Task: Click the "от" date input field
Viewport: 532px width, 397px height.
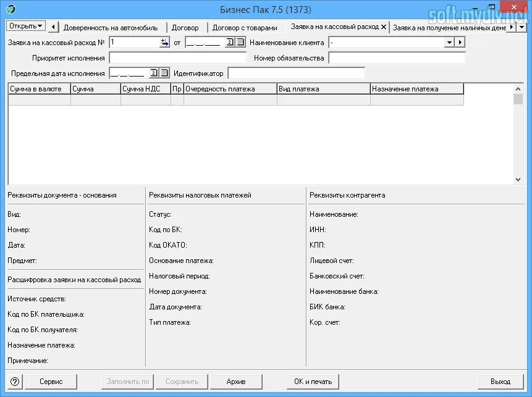Action: pos(205,43)
